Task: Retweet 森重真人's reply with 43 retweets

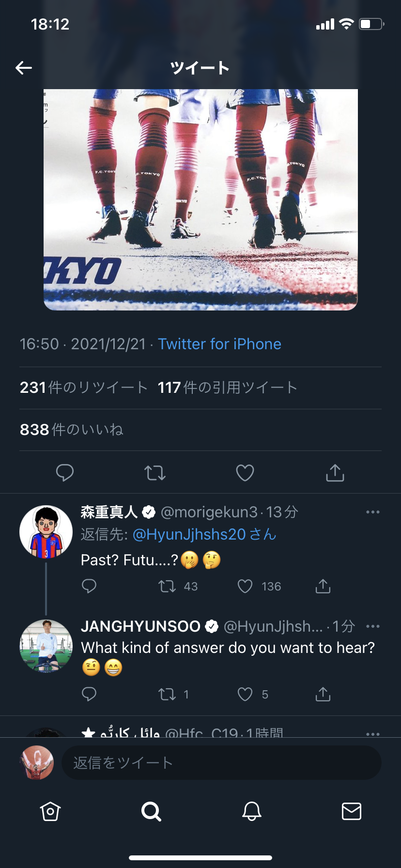Action: click(168, 587)
